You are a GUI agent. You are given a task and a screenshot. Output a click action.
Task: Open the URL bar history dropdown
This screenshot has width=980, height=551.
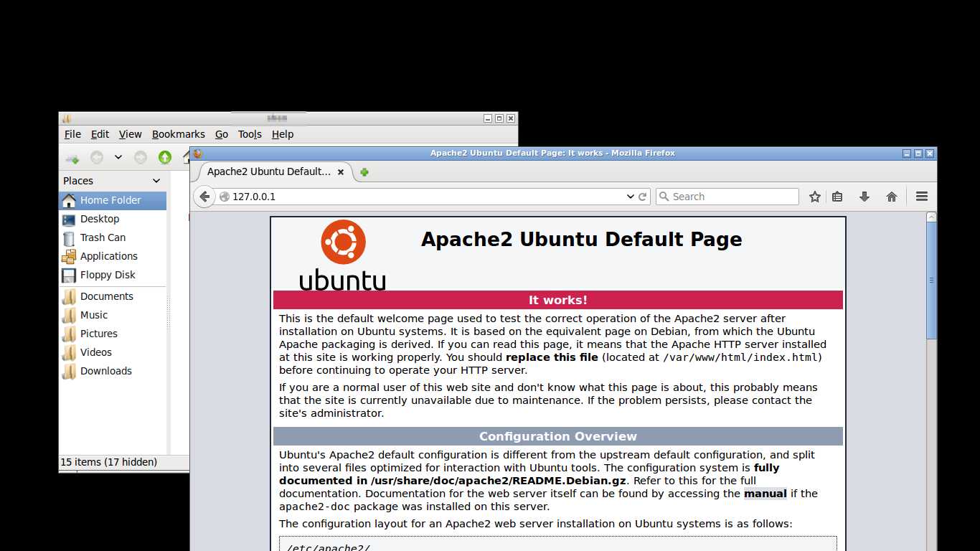point(631,197)
